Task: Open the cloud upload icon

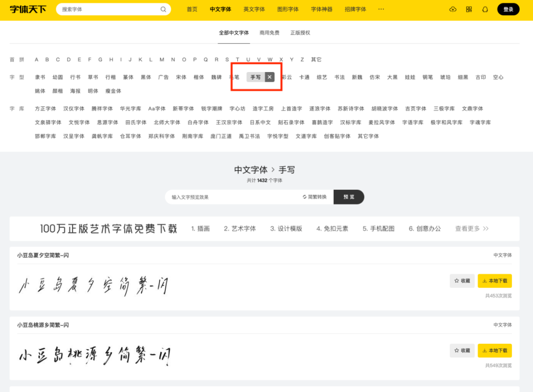Action: click(453, 9)
